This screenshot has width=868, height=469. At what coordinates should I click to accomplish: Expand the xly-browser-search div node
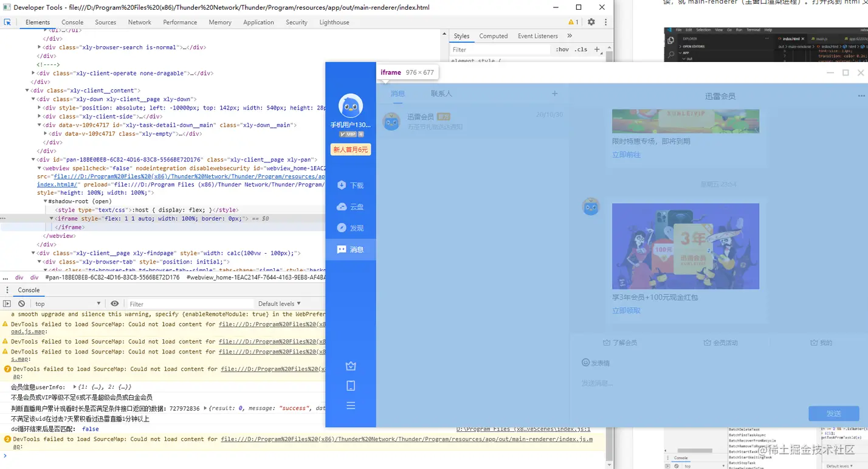coord(40,47)
